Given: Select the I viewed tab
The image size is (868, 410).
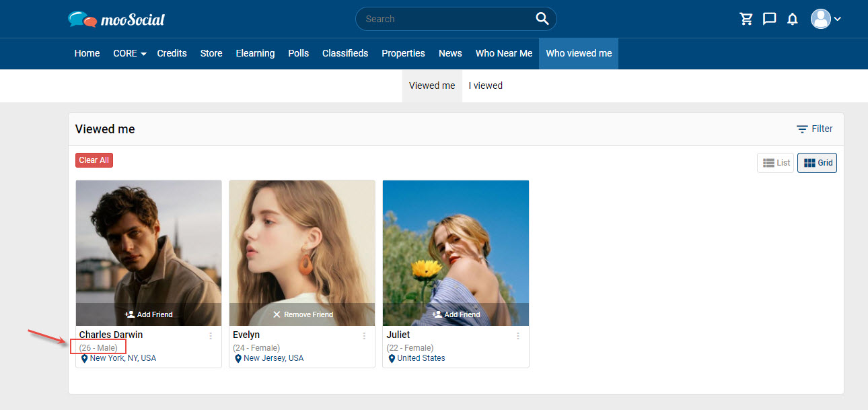Looking at the screenshot, I should pos(486,86).
